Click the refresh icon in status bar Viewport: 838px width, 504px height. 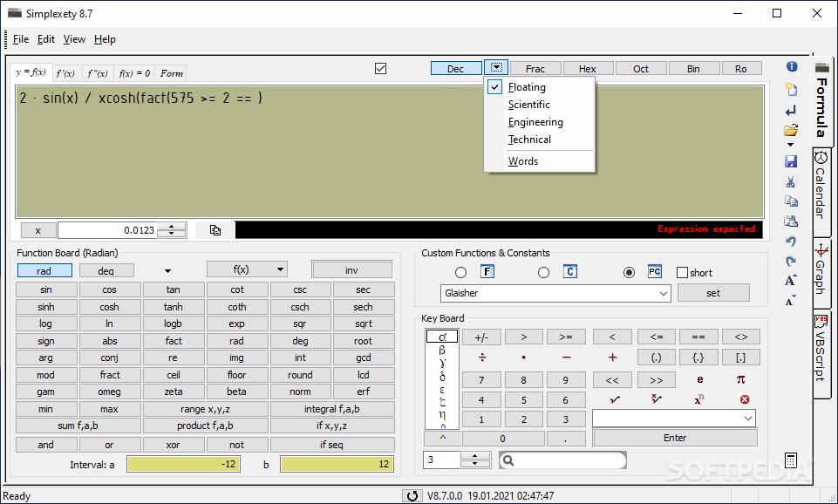click(x=412, y=496)
